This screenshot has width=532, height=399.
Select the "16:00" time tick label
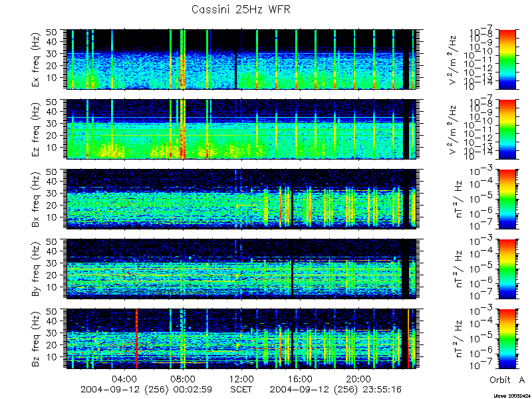click(x=300, y=378)
